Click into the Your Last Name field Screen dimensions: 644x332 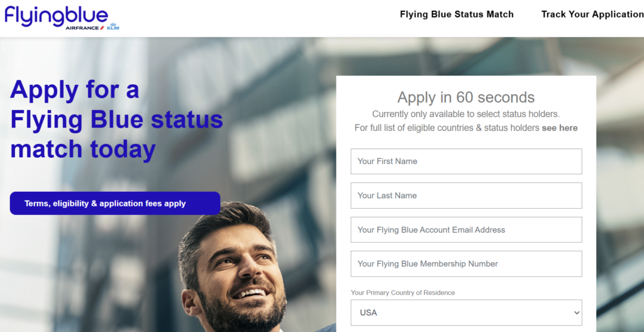pos(466,196)
